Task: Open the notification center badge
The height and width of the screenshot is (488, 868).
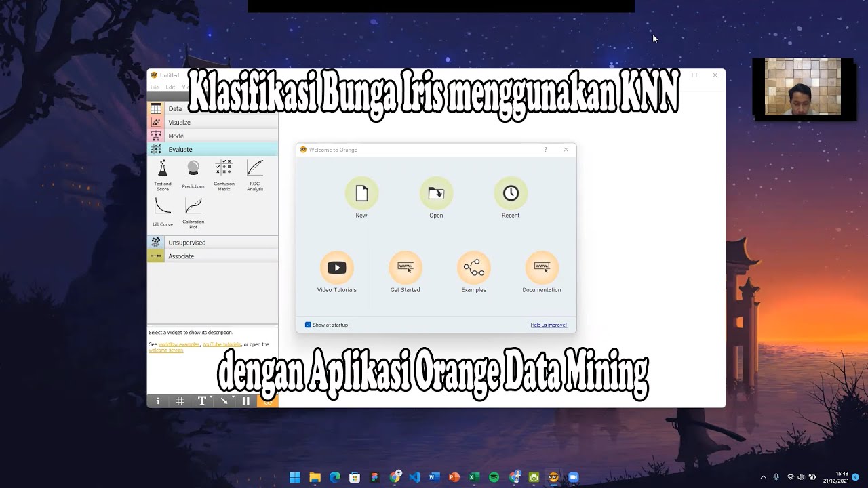Action: click(855, 477)
